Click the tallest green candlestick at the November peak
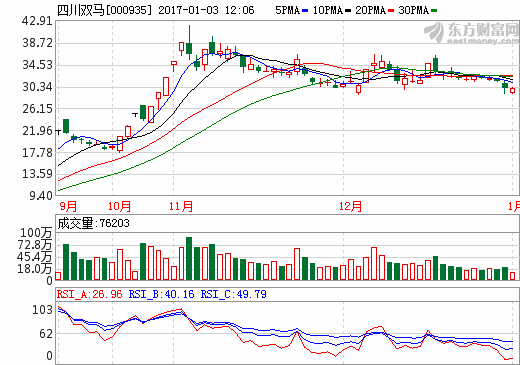 point(189,43)
